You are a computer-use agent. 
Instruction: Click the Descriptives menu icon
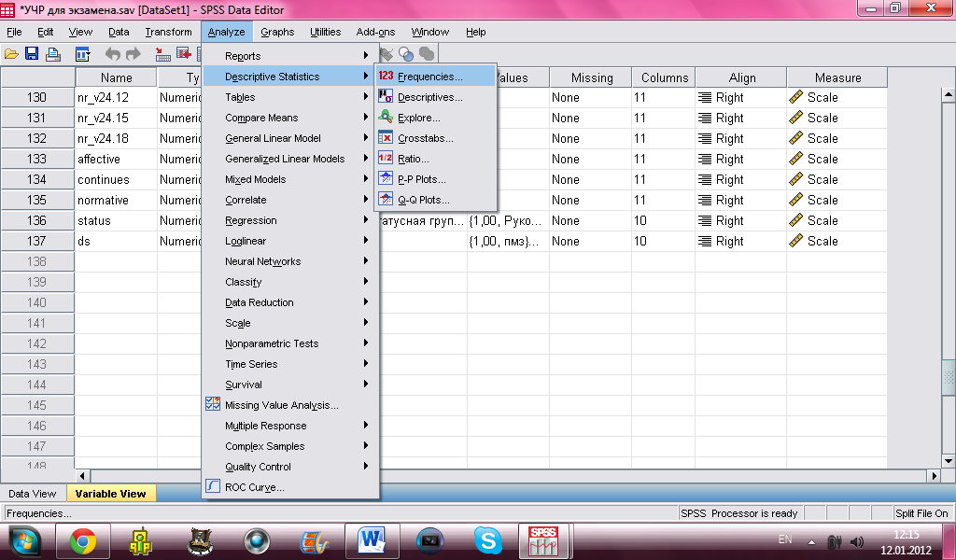(386, 96)
